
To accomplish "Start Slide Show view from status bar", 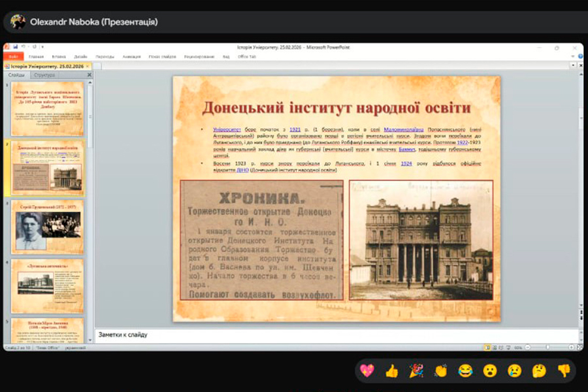I will 508,348.
